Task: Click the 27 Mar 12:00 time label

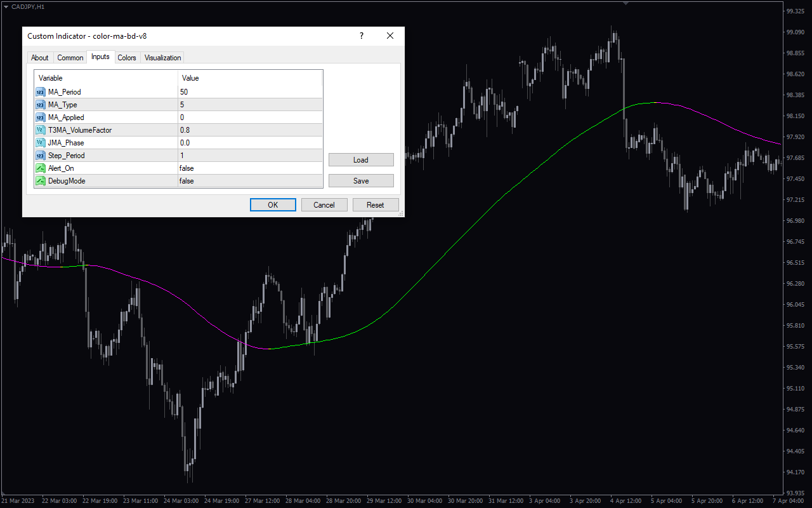Action: pyautogui.click(x=263, y=501)
